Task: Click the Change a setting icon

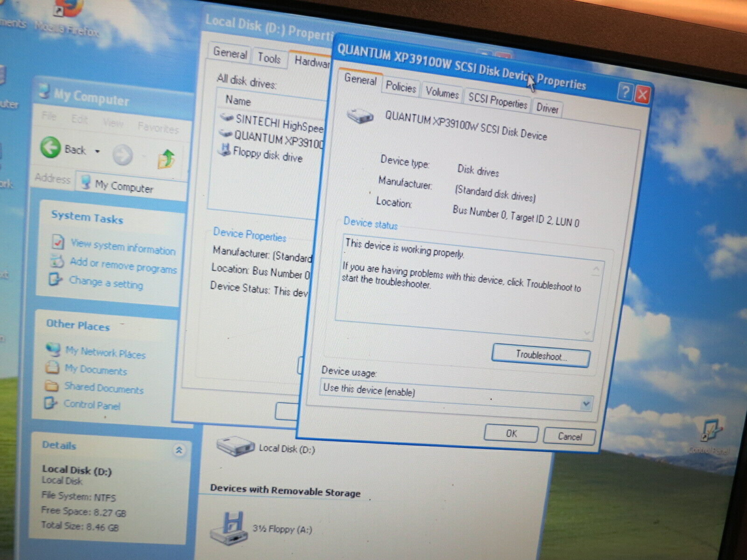Action: [x=55, y=280]
